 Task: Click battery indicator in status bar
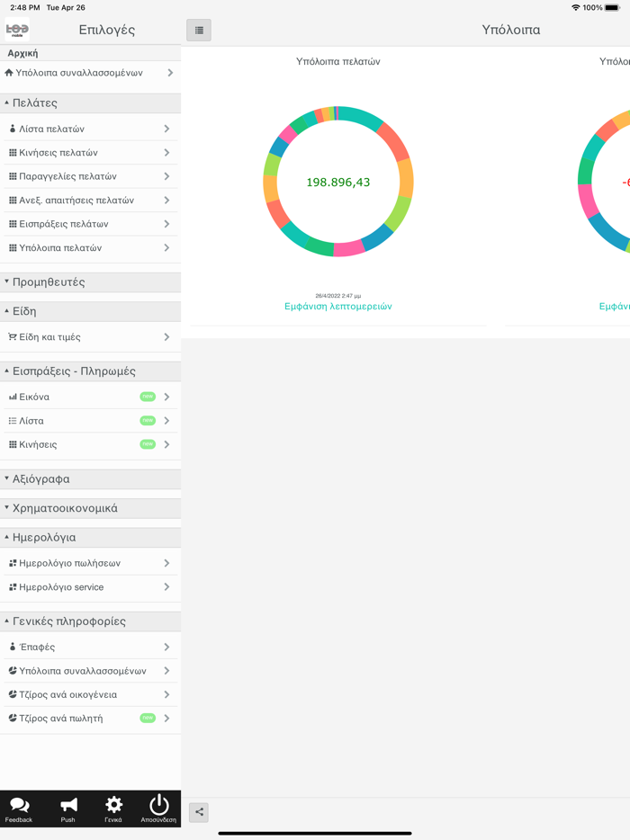tap(612, 7)
